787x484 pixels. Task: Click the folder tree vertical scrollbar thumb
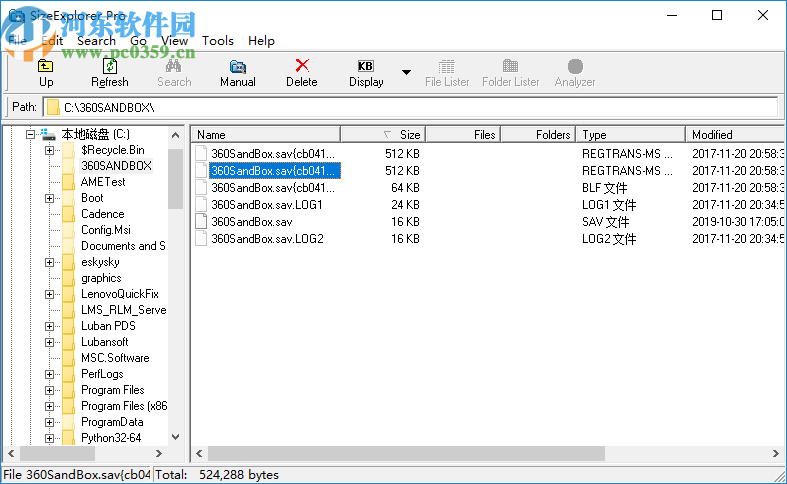click(x=175, y=178)
